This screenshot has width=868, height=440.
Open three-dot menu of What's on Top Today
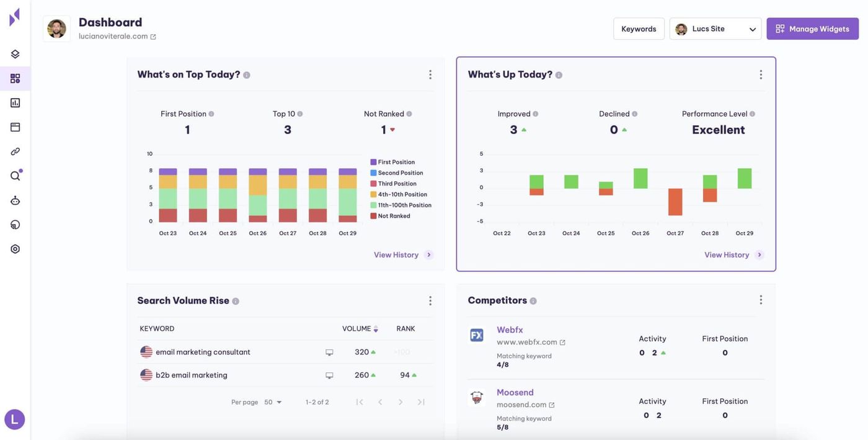(x=430, y=74)
